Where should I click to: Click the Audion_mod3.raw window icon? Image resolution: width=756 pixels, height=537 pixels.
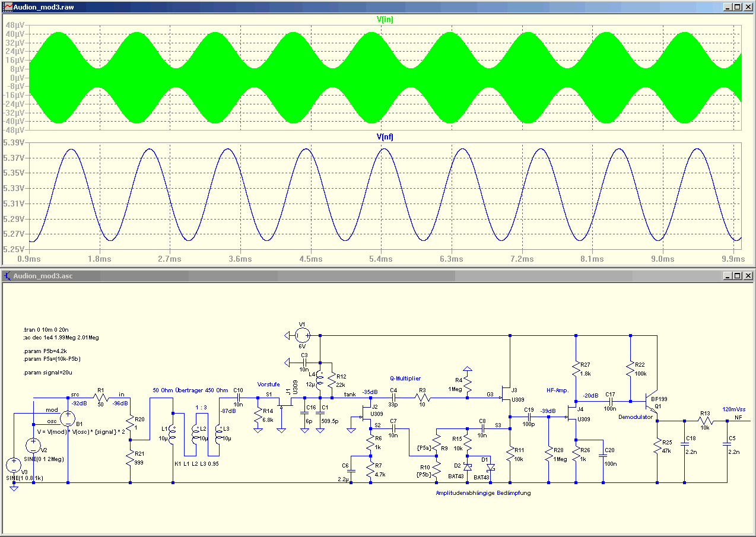[x=8, y=8]
